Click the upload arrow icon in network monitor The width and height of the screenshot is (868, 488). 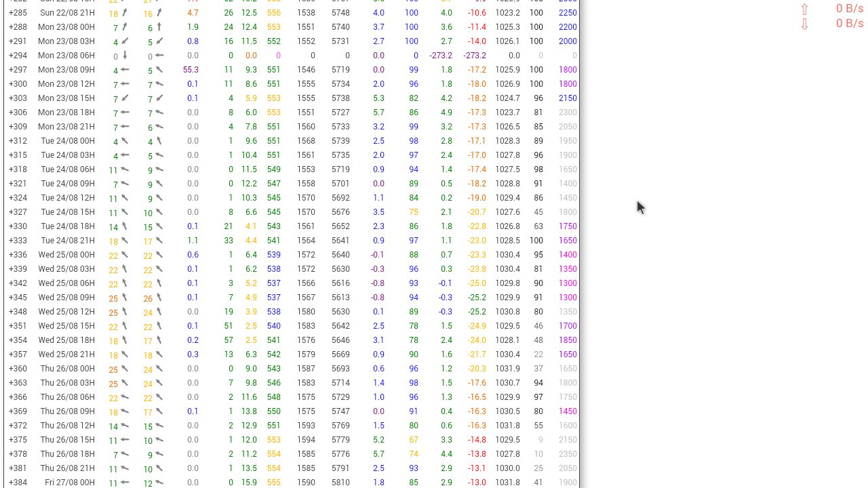click(804, 9)
